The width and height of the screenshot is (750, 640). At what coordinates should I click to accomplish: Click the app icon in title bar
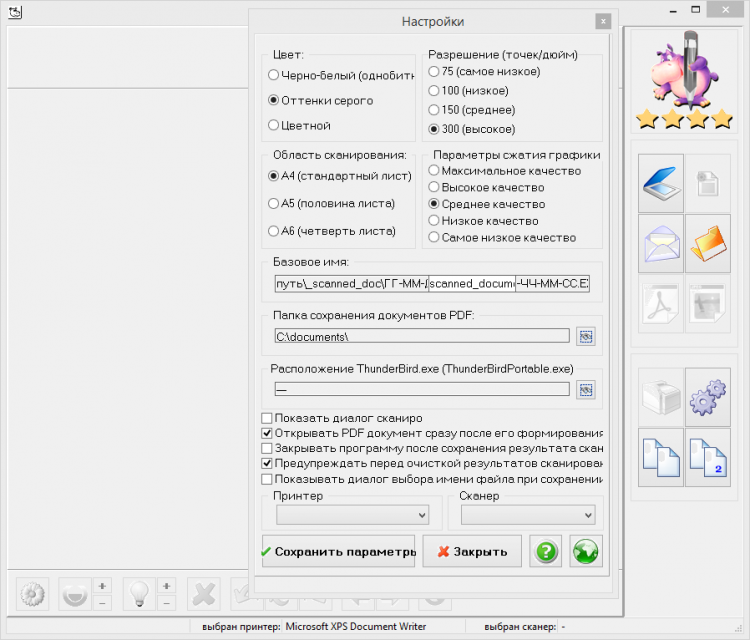(x=15, y=12)
